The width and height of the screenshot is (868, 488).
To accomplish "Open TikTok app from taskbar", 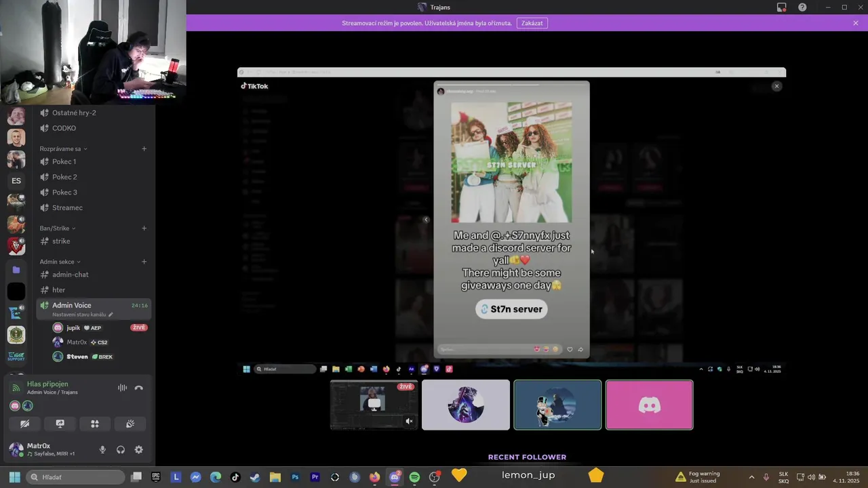I will coord(235,477).
